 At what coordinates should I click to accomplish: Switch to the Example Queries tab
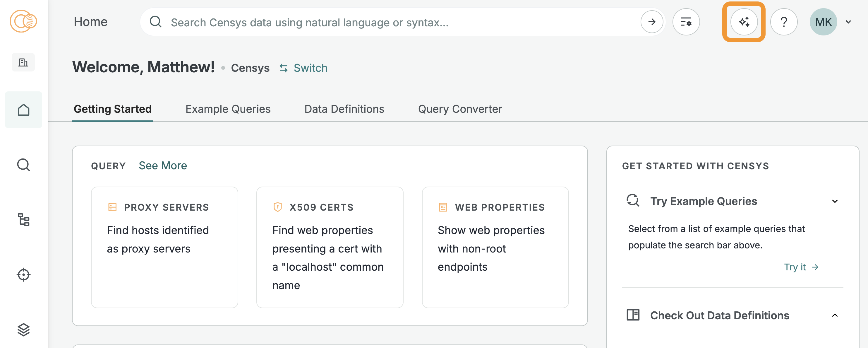[x=228, y=109]
